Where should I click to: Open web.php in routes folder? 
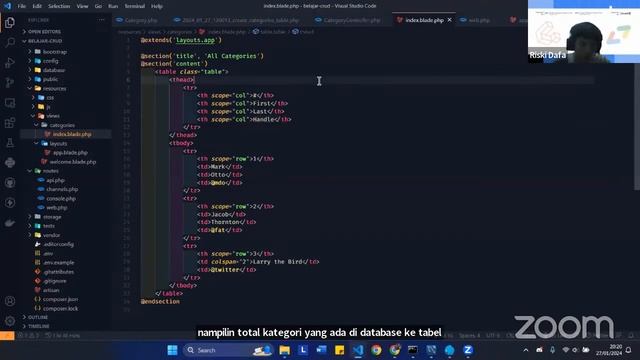[x=57, y=208]
